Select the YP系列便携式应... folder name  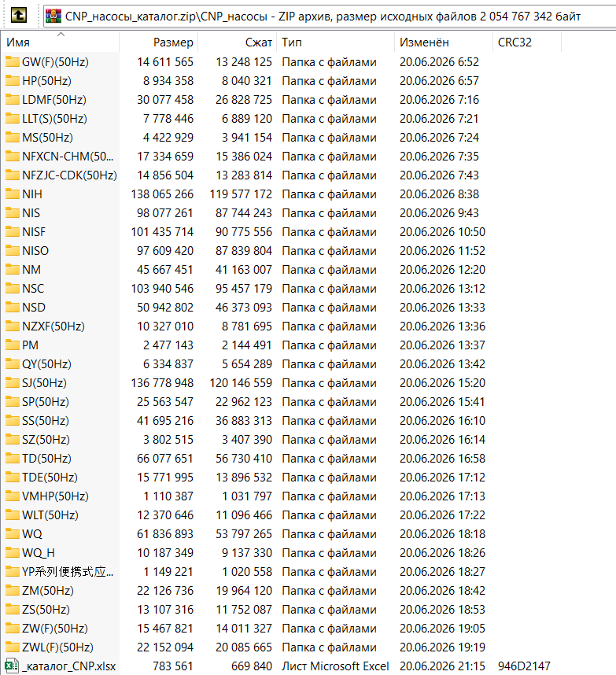pyautogui.click(x=68, y=572)
